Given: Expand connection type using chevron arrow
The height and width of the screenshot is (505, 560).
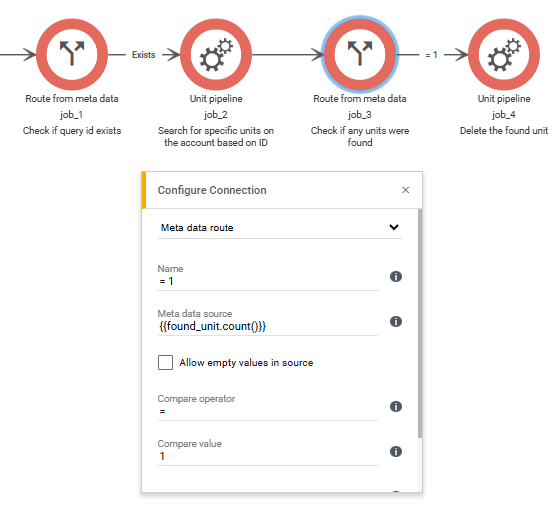Looking at the screenshot, I should coord(394,227).
